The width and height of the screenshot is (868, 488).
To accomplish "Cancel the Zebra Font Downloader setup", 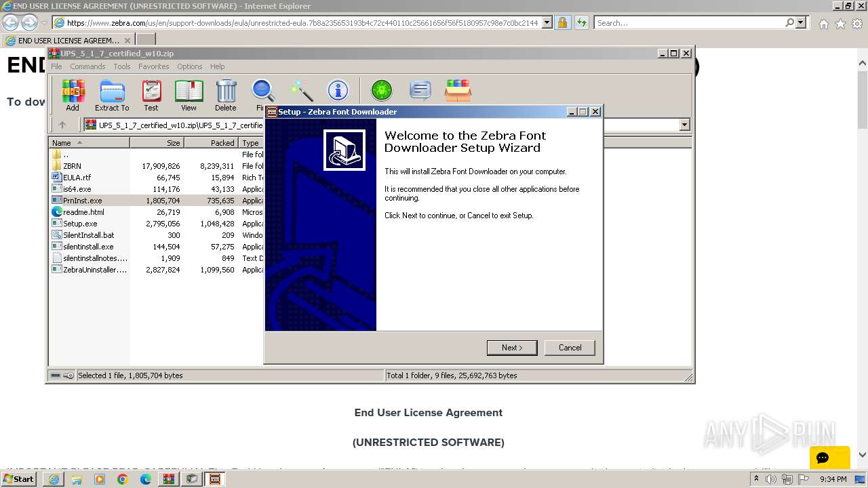I will coord(570,348).
